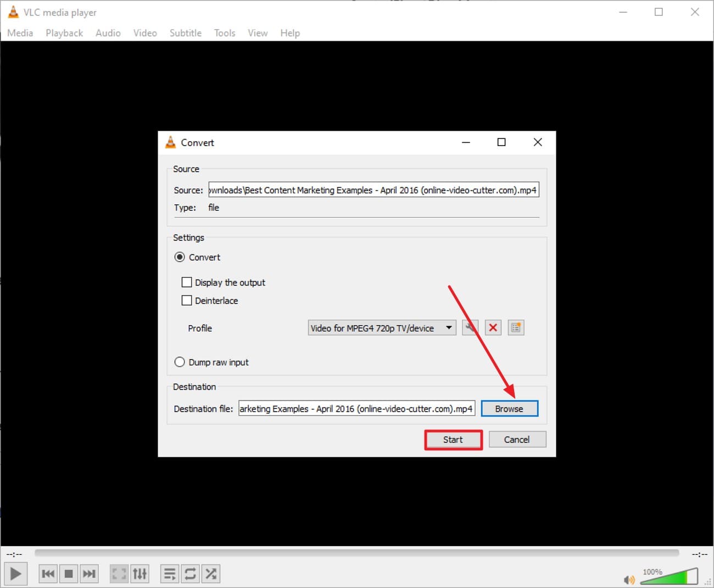Select the Dump raw input radio button

[x=180, y=362]
